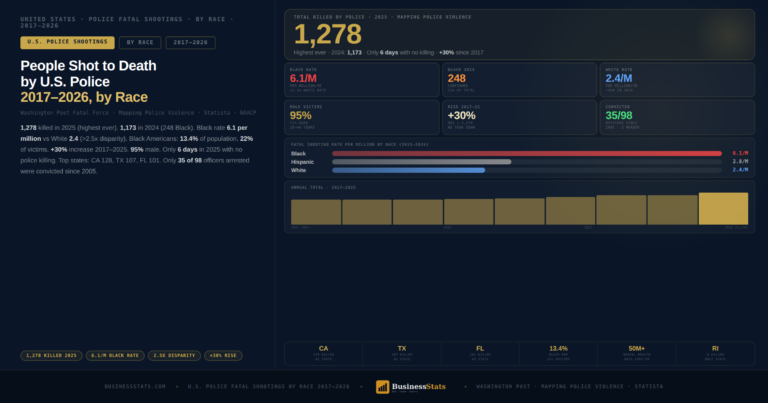Open the Rise 2017–25 +30% card
Screen dimensions: 768x403
coord(520,118)
